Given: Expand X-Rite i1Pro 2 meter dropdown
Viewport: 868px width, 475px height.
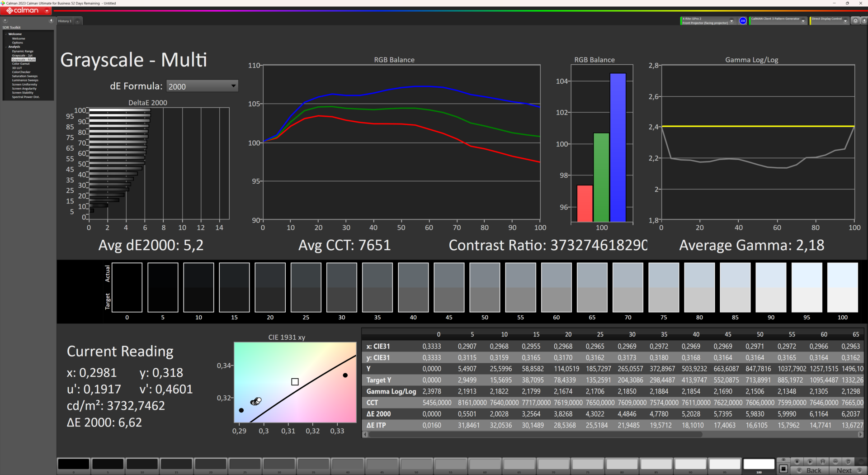Looking at the screenshot, I should 731,21.
